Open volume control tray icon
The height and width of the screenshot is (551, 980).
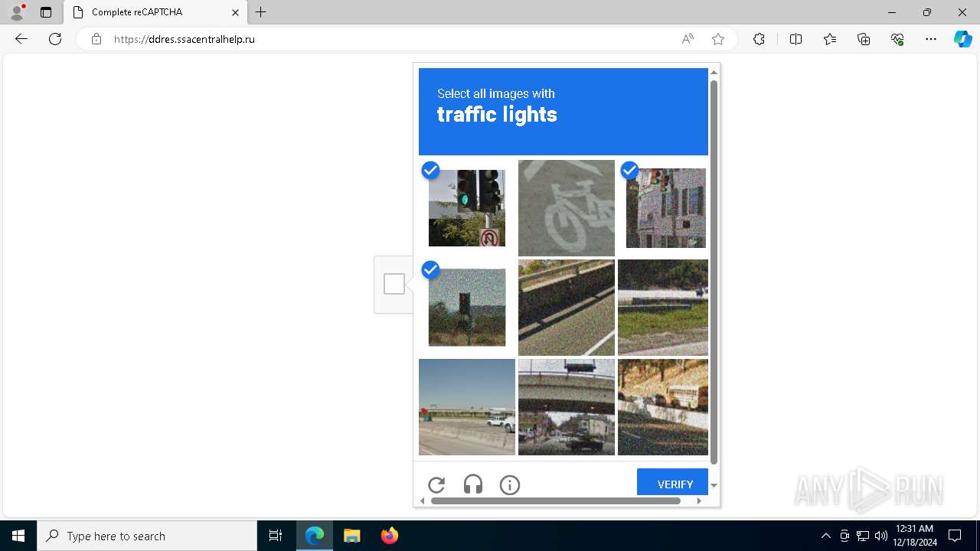881,536
